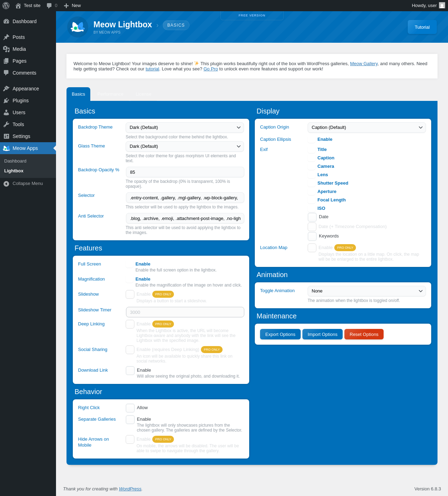Open the Caption Origin dropdown
The image size is (448, 496).
(x=367, y=128)
